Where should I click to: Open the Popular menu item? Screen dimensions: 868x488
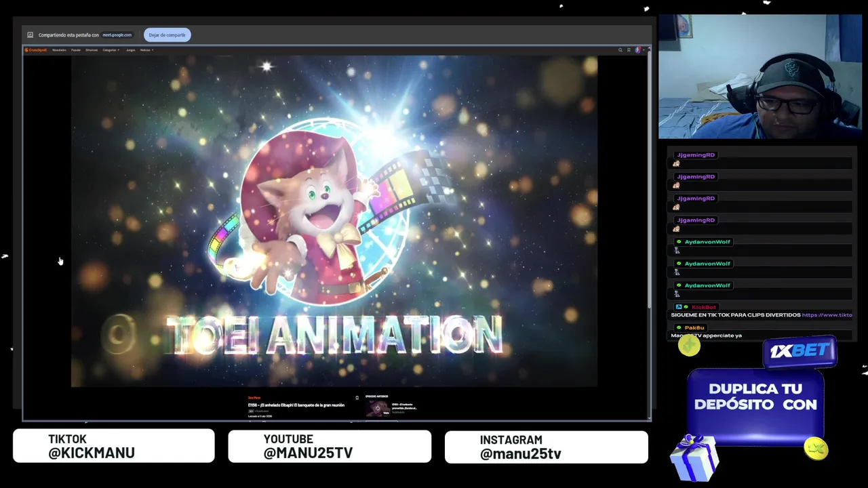[76, 50]
